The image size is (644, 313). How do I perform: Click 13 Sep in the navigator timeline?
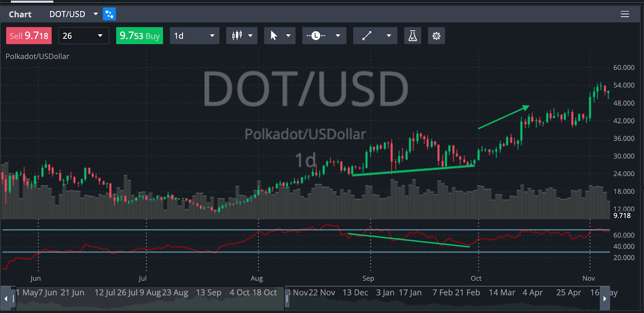(x=208, y=292)
